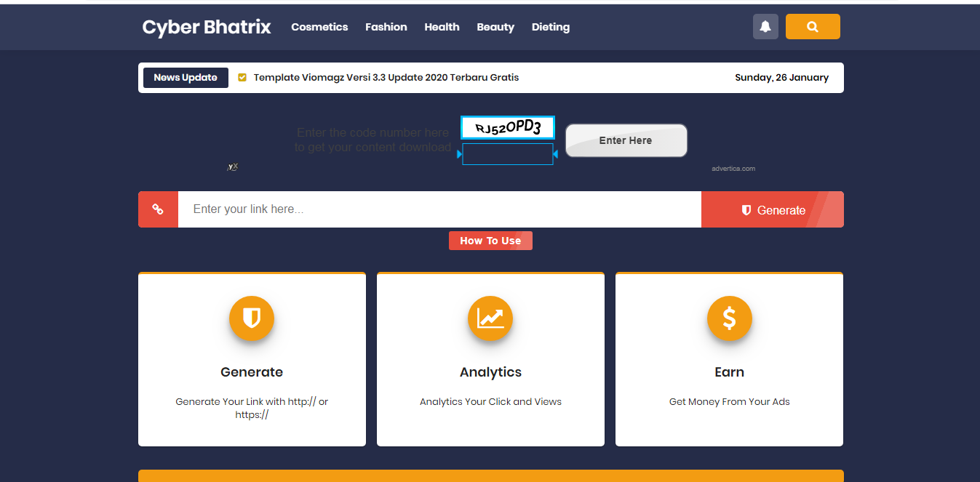This screenshot has height=482, width=980.
Task: Select the Beauty navigation entry
Action: point(495,27)
